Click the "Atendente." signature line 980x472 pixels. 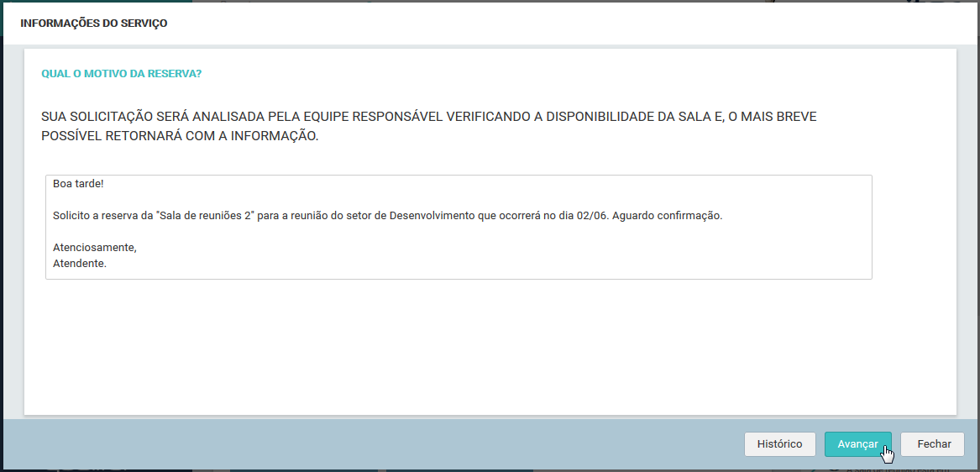[80, 263]
